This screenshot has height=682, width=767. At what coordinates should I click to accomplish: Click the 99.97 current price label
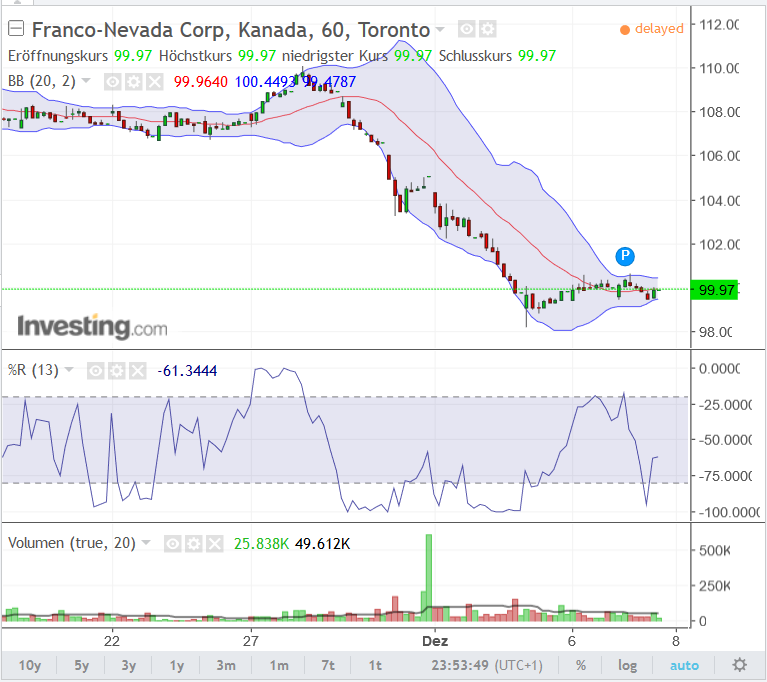(714, 290)
